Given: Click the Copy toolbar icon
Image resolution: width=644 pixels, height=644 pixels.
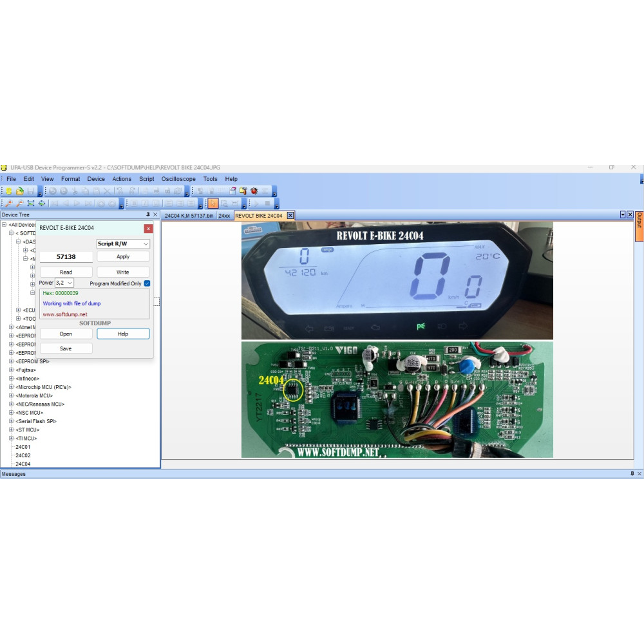Looking at the screenshot, I should [x=86, y=191].
